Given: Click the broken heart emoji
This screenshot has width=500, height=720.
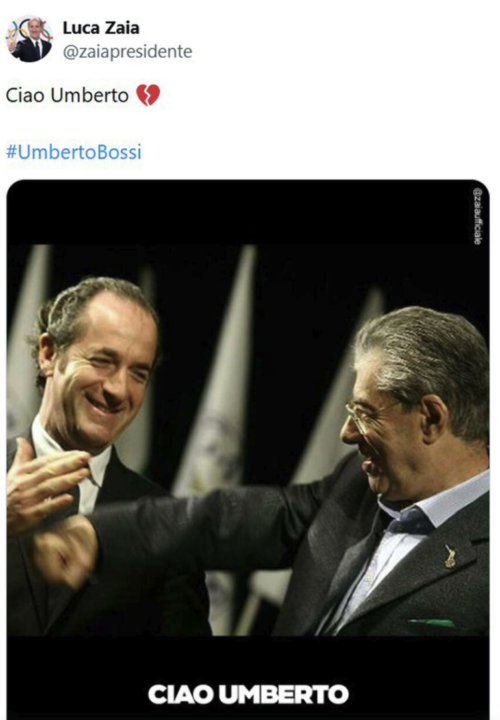Looking at the screenshot, I should point(148,95).
